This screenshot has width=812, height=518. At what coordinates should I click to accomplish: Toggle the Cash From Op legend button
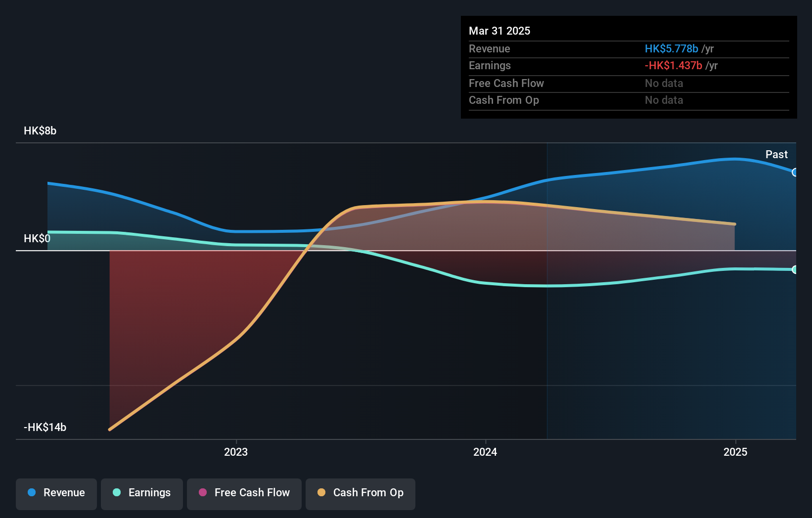(361, 494)
